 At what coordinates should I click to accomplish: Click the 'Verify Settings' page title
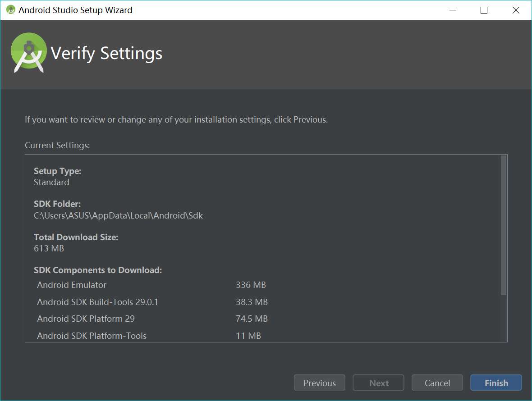tap(106, 54)
